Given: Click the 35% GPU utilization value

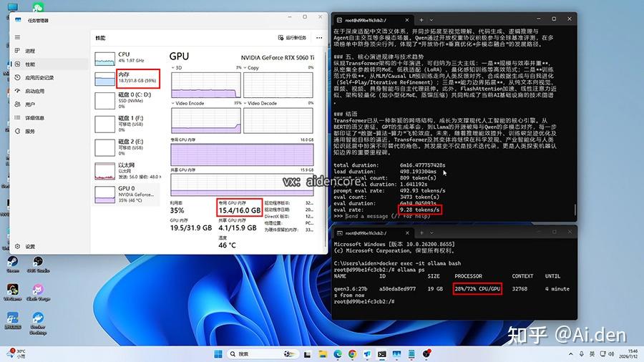Looking at the screenshot, I should pos(177,210).
